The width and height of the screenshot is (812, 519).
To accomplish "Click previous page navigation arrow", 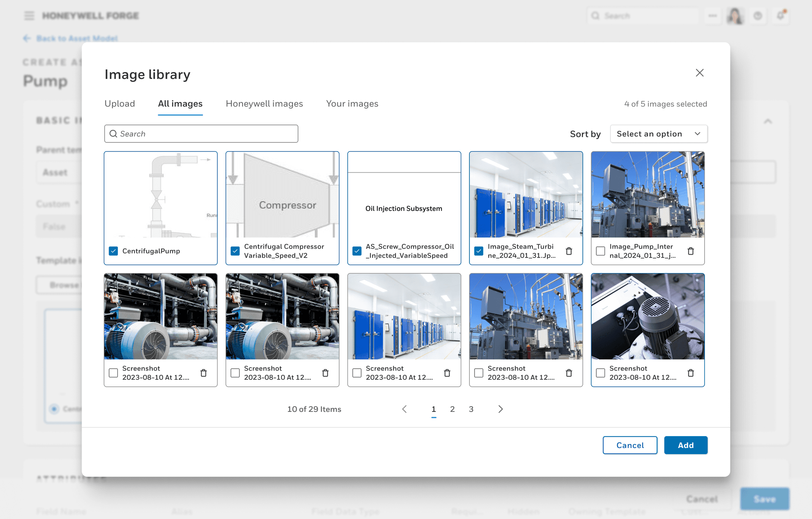I will [x=404, y=409].
